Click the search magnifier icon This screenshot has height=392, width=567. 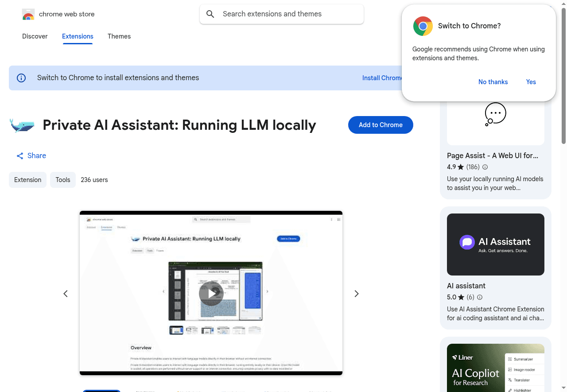[x=210, y=14]
